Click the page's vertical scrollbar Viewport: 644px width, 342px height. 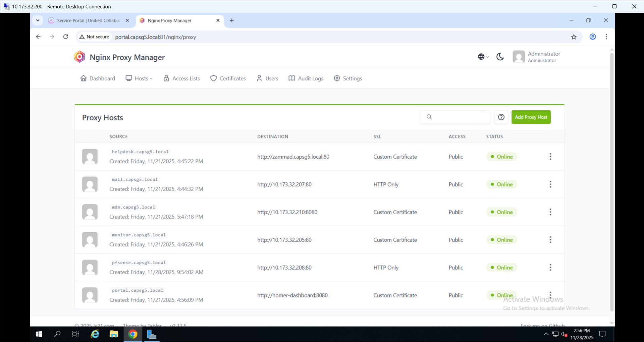point(611,181)
